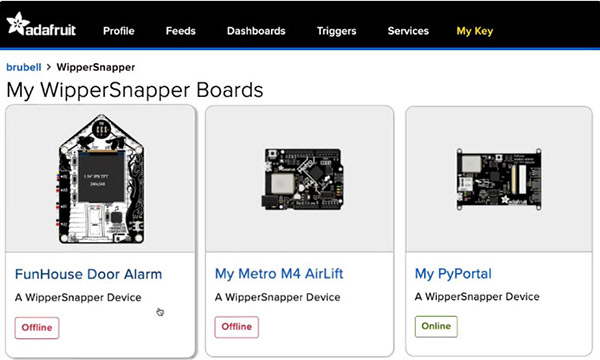Screen dimensions: 600x360
Task: Click Metro M4 AirLift's Offline status badge
Action: pyautogui.click(x=236, y=327)
